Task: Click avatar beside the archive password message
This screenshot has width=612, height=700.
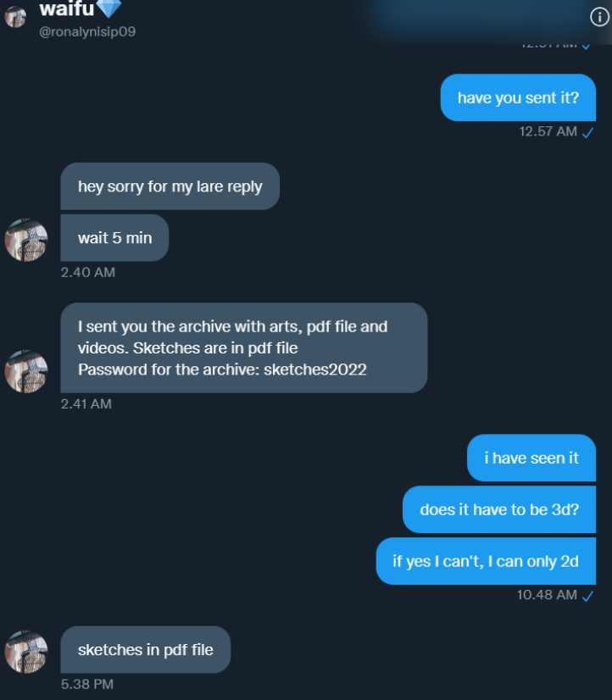Action: pyautogui.click(x=26, y=371)
